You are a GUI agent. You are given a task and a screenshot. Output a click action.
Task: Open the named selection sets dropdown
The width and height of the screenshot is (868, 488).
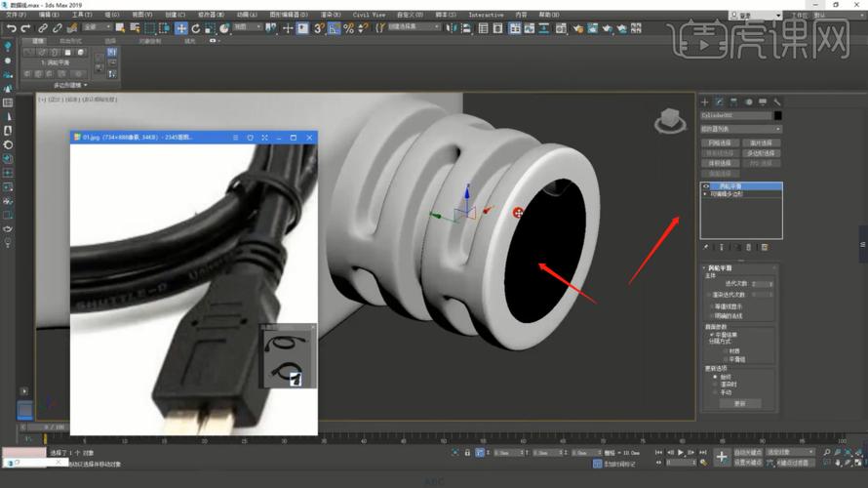(x=413, y=27)
